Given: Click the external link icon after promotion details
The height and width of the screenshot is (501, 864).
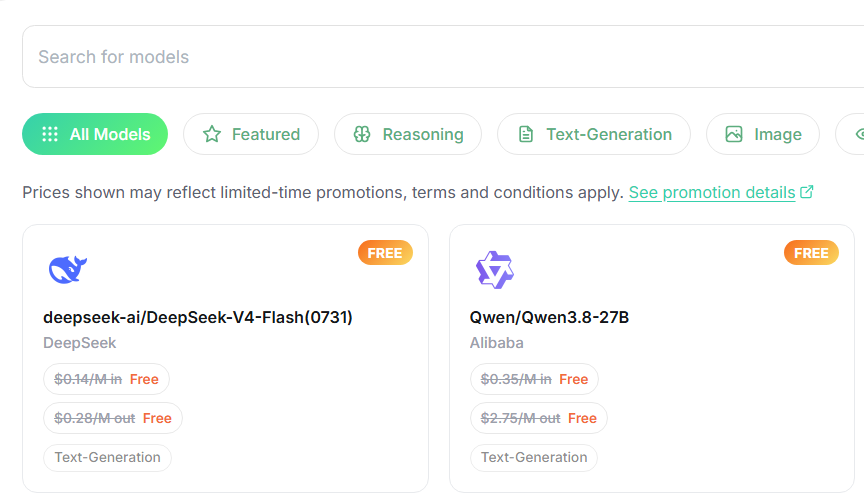Looking at the screenshot, I should (x=807, y=192).
